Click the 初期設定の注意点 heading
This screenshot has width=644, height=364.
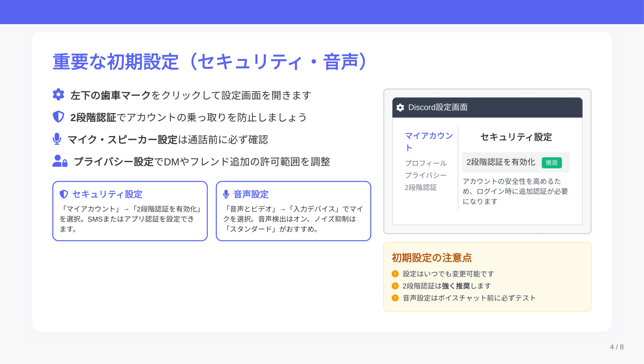432,258
